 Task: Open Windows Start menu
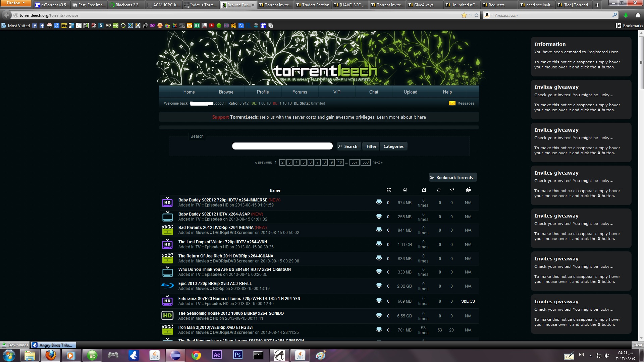coord(9,355)
